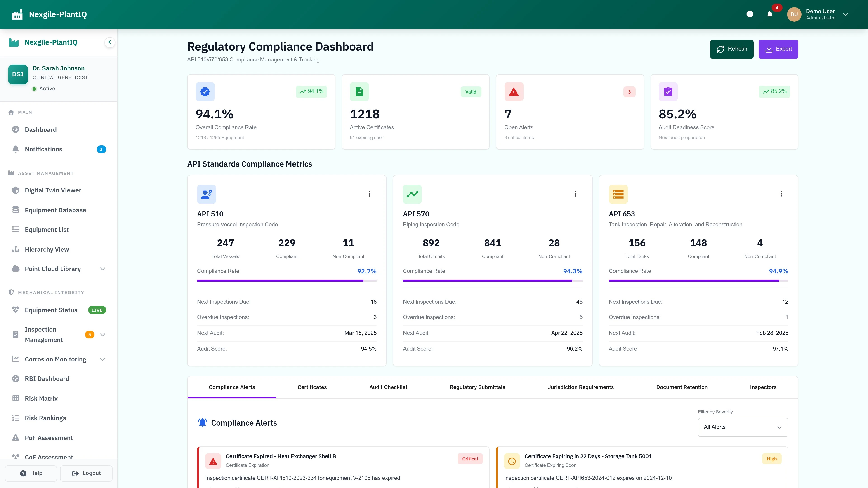Viewport: 868px width, 488px height.
Task: Open the All Alerts severity filter dropdown
Action: tap(743, 427)
